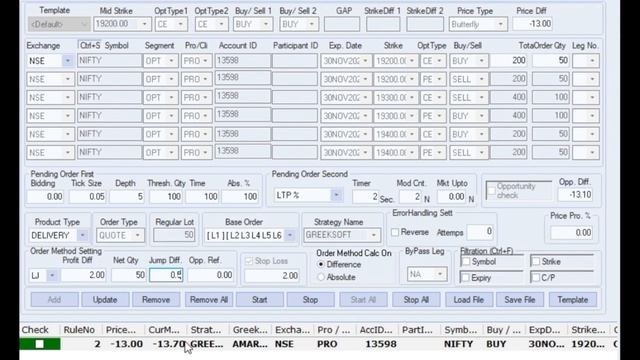Toggle the Reverse error handling checkbox
The width and height of the screenshot is (640, 360).
point(395,232)
